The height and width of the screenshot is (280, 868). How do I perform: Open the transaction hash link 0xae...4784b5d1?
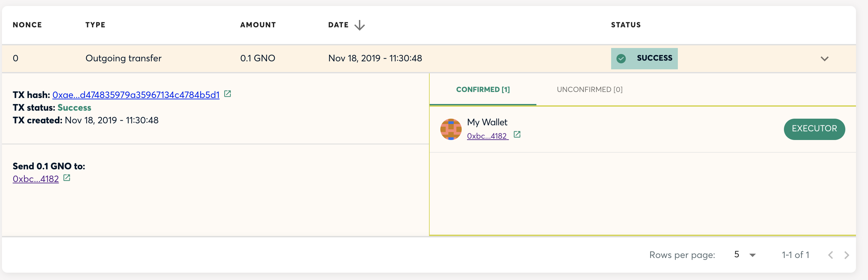(x=136, y=95)
